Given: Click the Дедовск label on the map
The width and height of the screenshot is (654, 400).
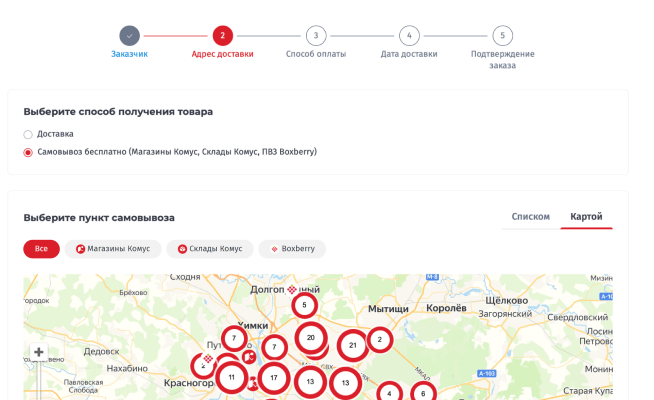Looking at the screenshot, I should coord(101,352).
